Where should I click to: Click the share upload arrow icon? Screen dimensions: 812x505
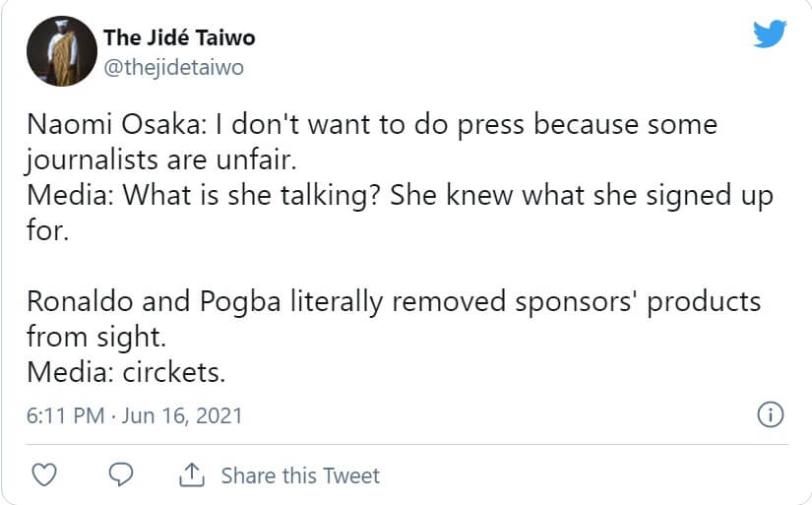[191, 475]
